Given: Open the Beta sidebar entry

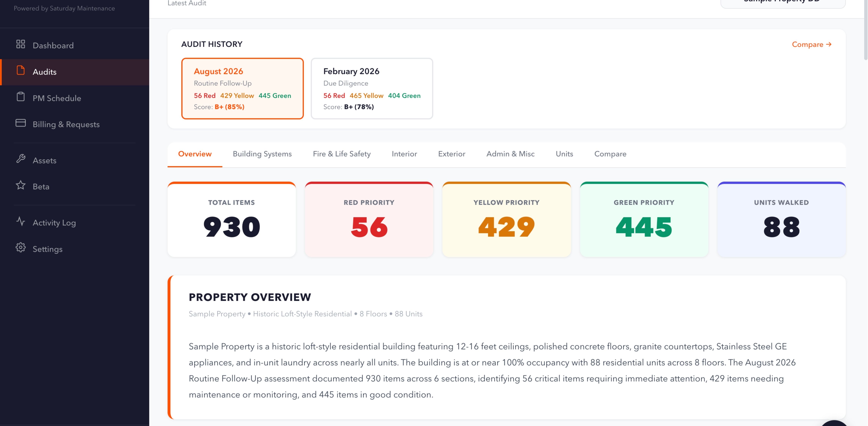Looking at the screenshot, I should [x=75, y=186].
